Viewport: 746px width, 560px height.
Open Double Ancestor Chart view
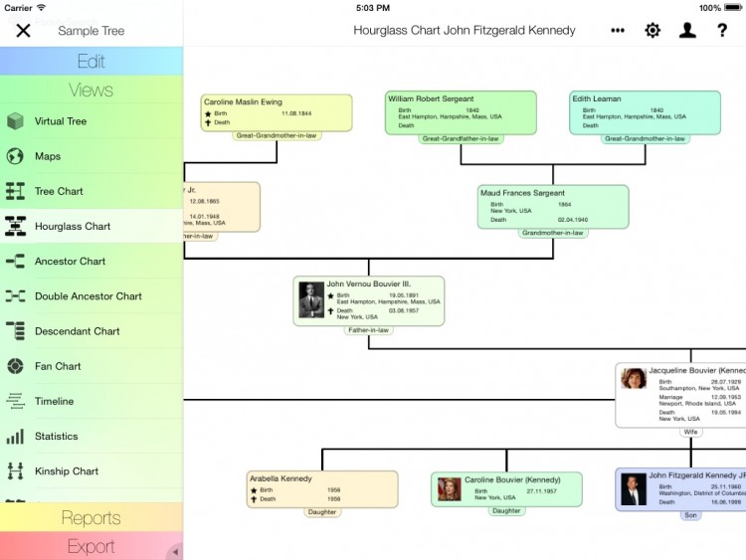92,296
